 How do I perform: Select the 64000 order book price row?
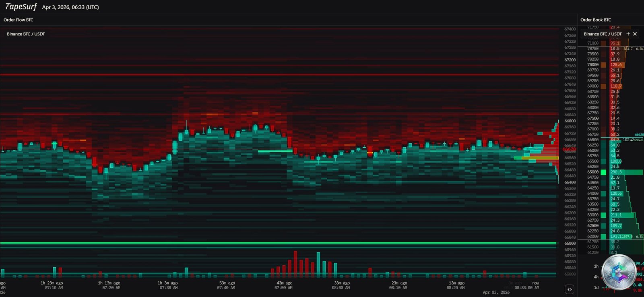[611, 193]
